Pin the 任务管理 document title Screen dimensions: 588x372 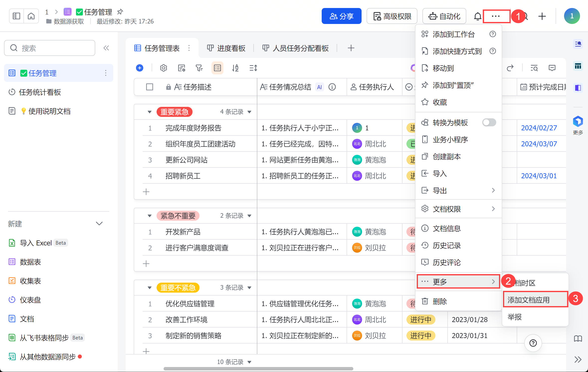[120, 11]
